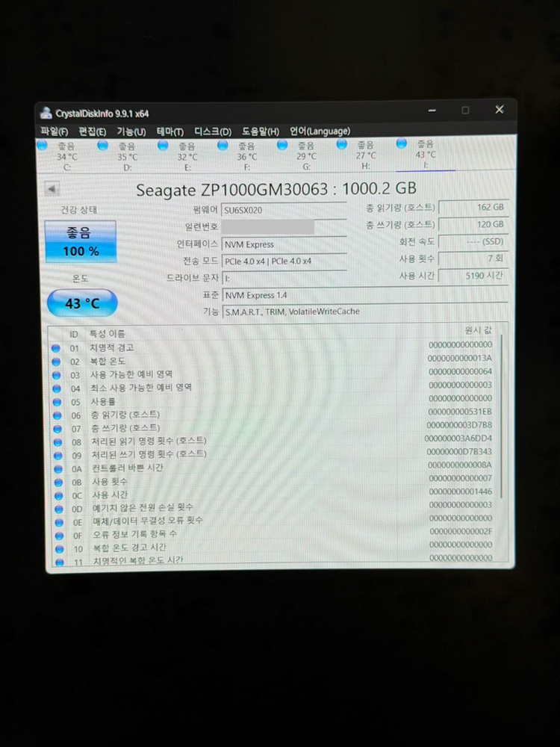Click the interface field NVM Express

(x=284, y=244)
